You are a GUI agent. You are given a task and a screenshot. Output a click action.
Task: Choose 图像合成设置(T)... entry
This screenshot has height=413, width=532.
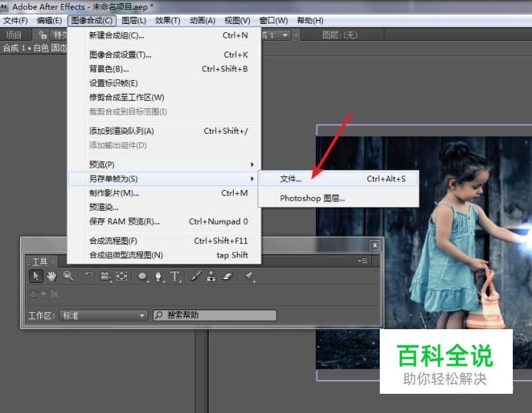tap(165, 55)
